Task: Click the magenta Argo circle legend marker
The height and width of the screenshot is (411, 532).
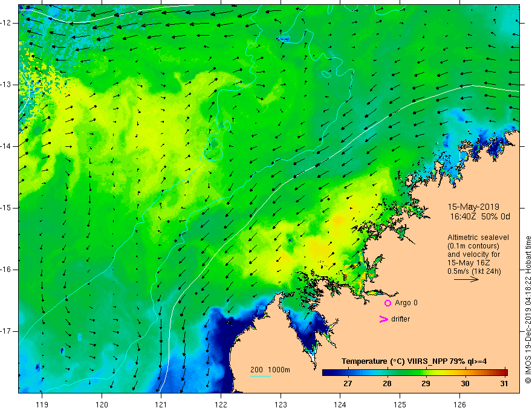Action: [x=388, y=303]
